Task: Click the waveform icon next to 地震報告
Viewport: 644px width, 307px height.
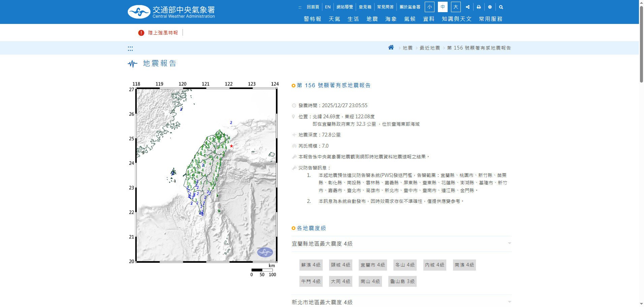Action: 132,64
